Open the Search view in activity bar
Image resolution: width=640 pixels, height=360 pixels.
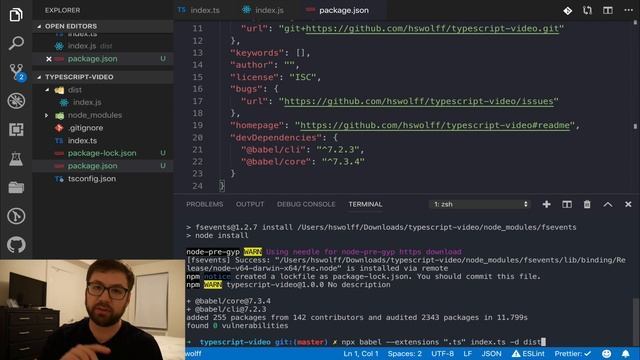tap(16, 43)
